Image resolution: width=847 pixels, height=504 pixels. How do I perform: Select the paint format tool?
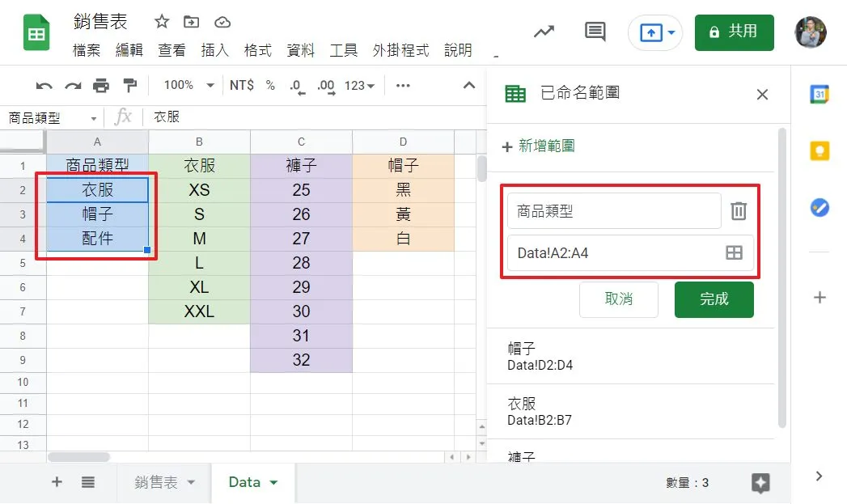129,86
